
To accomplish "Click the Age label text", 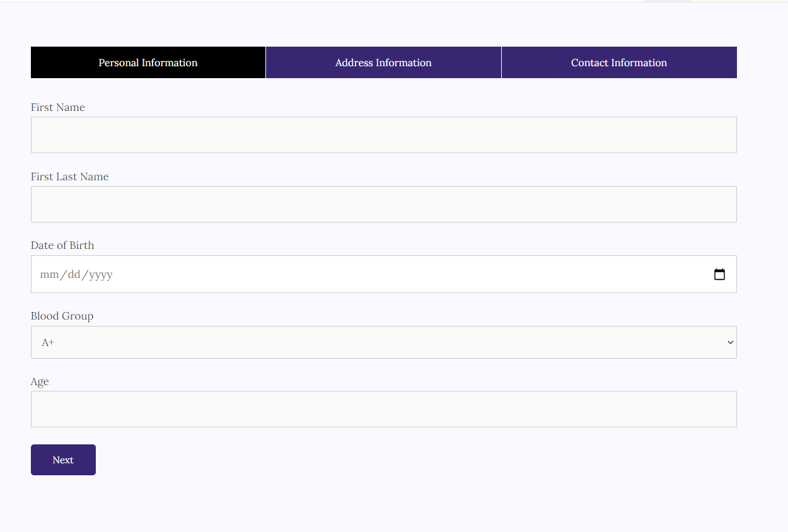I will pyautogui.click(x=40, y=381).
